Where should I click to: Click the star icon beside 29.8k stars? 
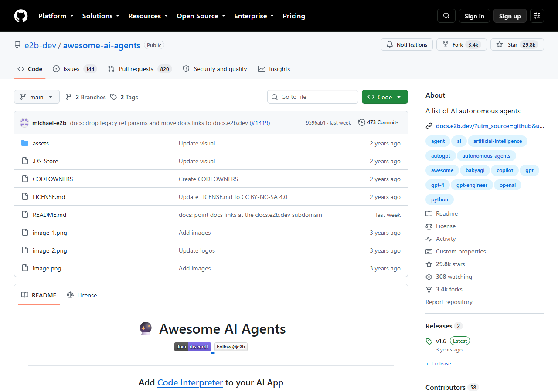[429, 264]
